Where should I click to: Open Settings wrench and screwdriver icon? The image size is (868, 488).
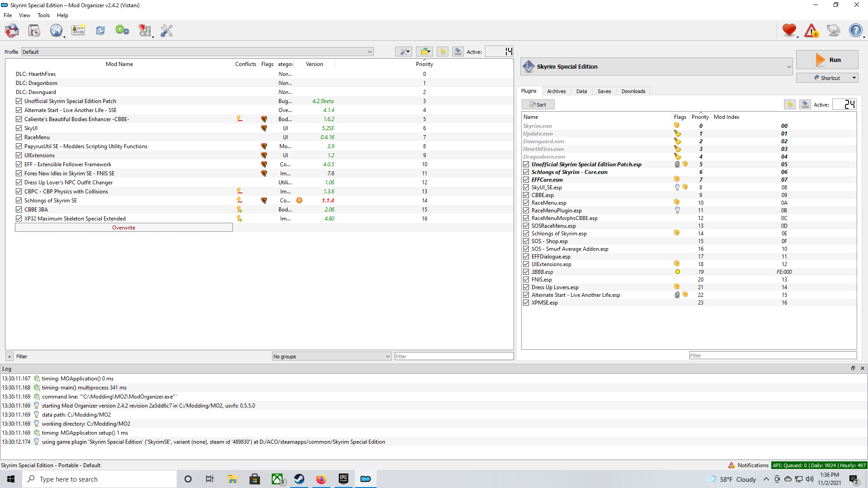[x=167, y=30]
